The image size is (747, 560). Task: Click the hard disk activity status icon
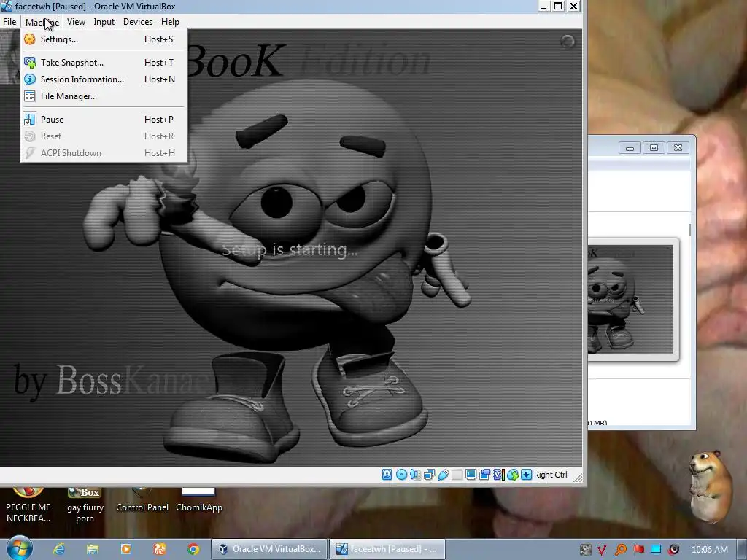[387, 474]
